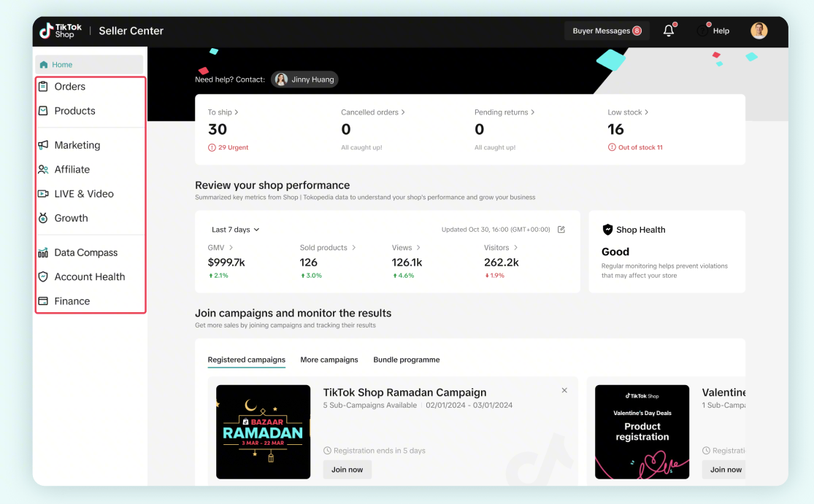Click the Valentine's Day Deals thumbnail
The height and width of the screenshot is (504, 814).
coord(642,432)
